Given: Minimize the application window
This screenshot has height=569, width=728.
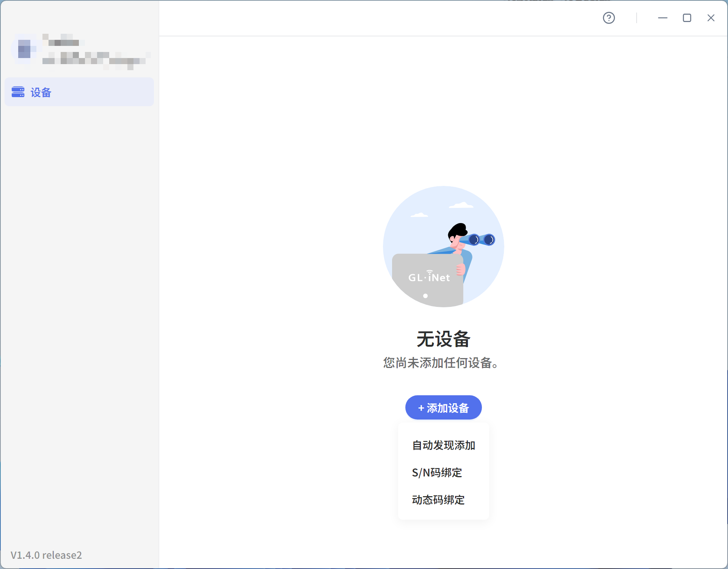Looking at the screenshot, I should (x=662, y=18).
